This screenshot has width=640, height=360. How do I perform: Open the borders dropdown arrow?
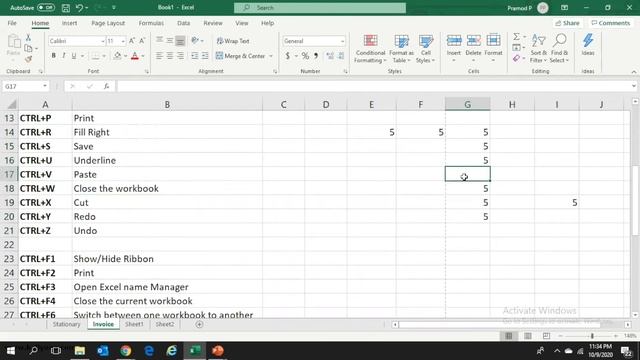[x=104, y=56]
